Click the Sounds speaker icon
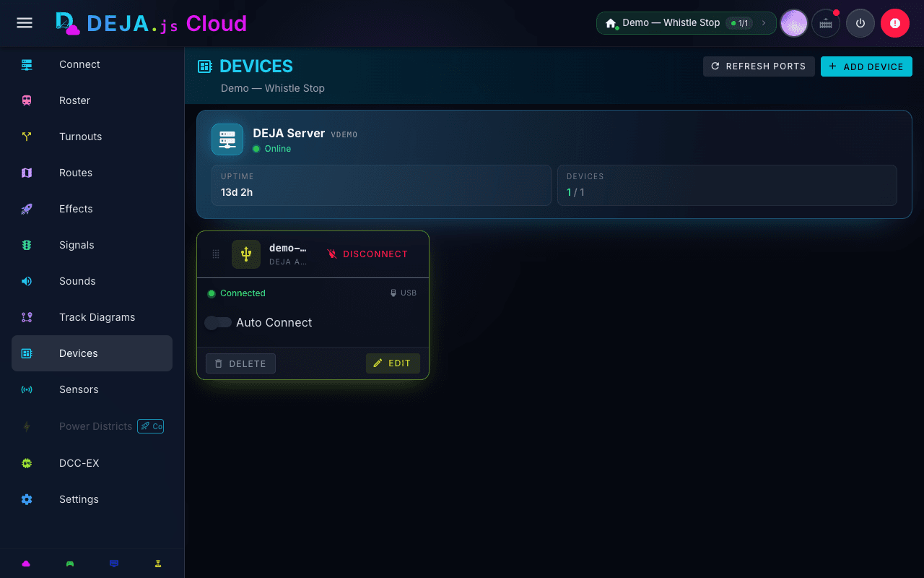The height and width of the screenshot is (578, 924). [27, 281]
